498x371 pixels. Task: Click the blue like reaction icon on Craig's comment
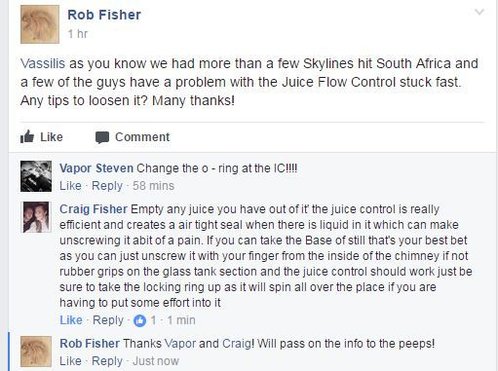(x=140, y=321)
